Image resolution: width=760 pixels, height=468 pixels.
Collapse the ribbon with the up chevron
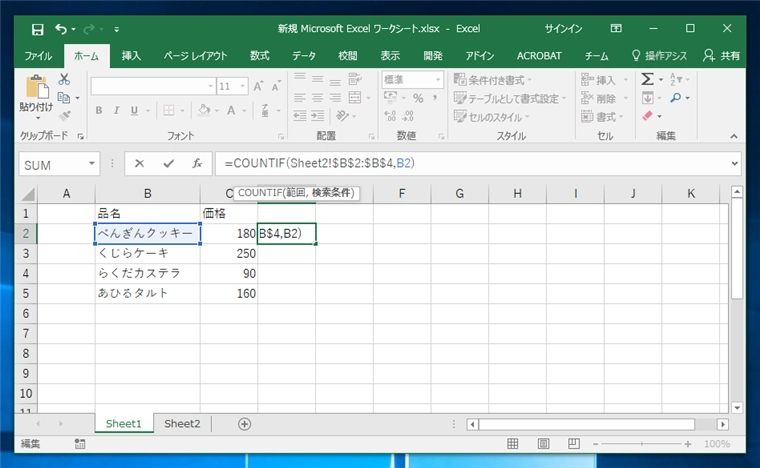[x=734, y=137]
